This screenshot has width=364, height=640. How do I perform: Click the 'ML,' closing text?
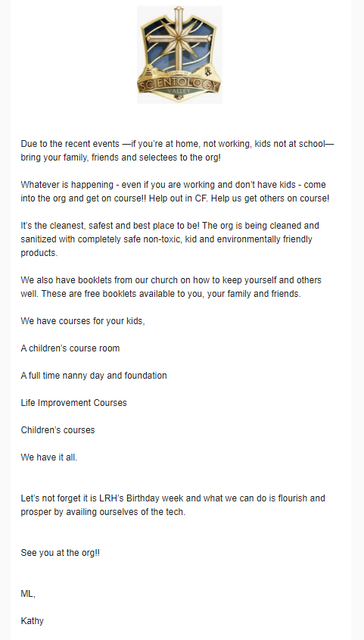pyautogui.click(x=28, y=594)
